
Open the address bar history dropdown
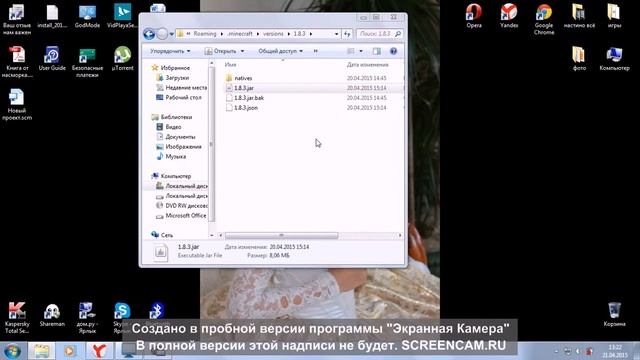(336, 34)
